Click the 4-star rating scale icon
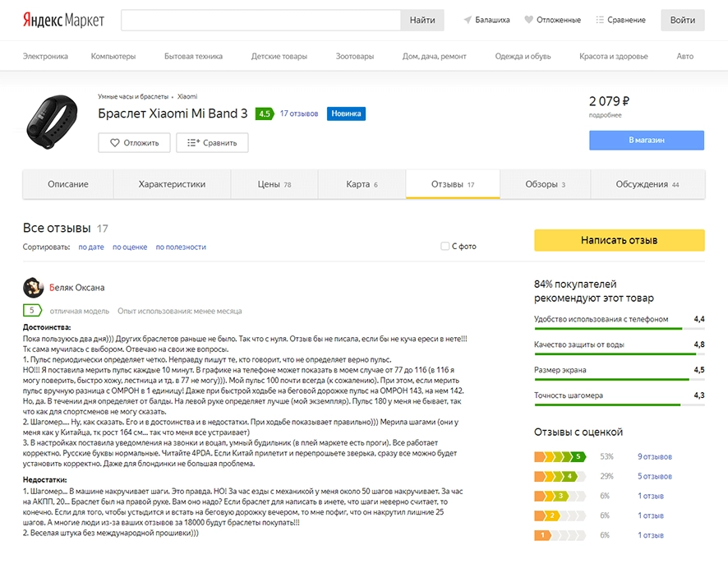The image size is (728, 564). tap(560, 476)
